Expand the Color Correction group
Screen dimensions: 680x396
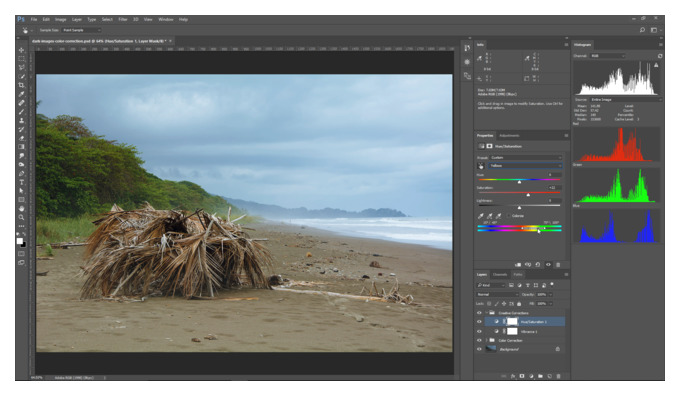487,340
